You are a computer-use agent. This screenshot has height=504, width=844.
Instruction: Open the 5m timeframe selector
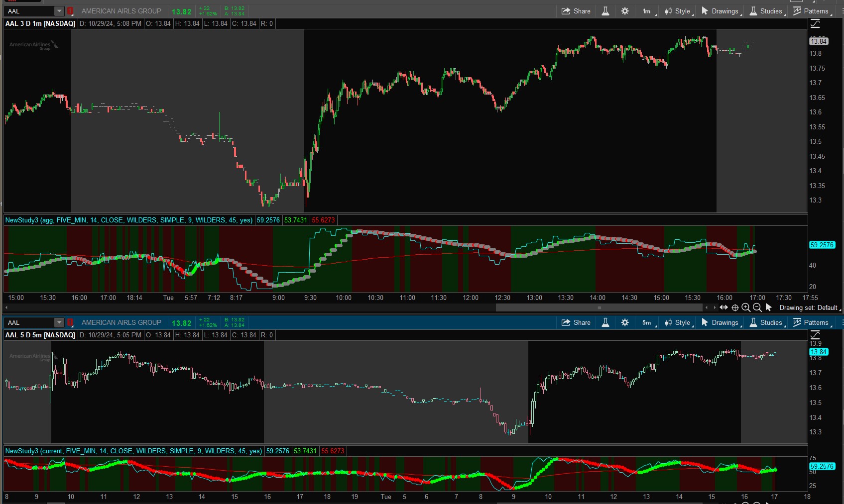(x=648, y=322)
